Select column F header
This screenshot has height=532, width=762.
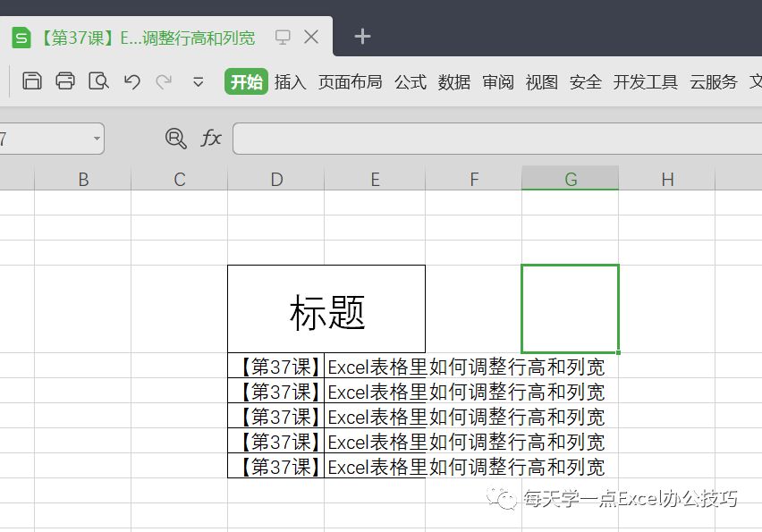(x=474, y=179)
